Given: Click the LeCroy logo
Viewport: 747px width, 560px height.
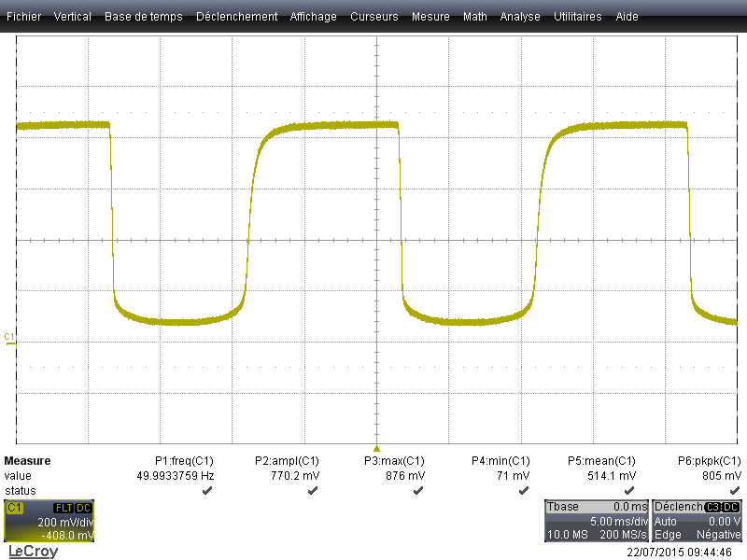Looking at the screenshot, I should [33, 552].
